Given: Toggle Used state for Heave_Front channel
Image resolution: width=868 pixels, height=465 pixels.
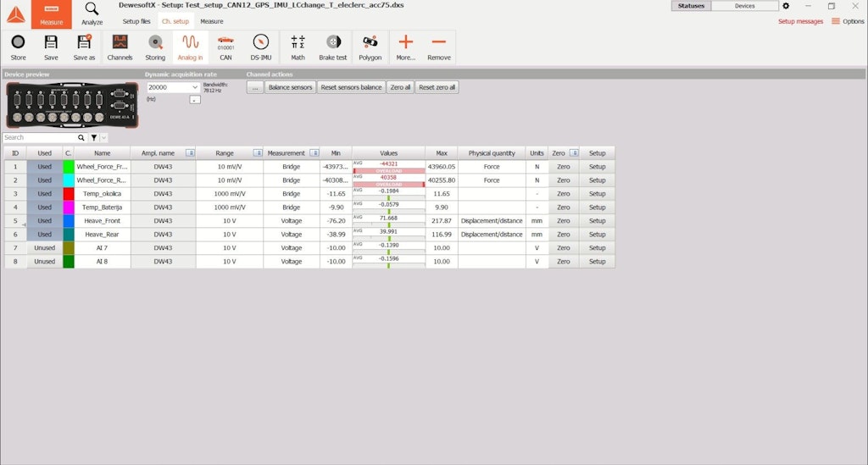Looking at the screenshot, I should (x=45, y=220).
